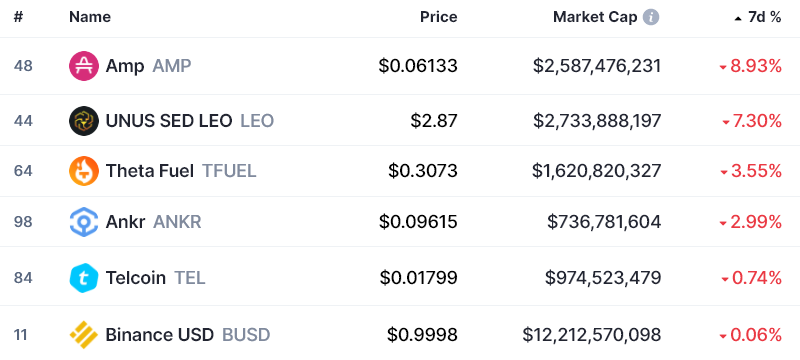Click the Amp coin logo icon
Image resolution: width=800 pixels, height=360 pixels.
(x=84, y=66)
